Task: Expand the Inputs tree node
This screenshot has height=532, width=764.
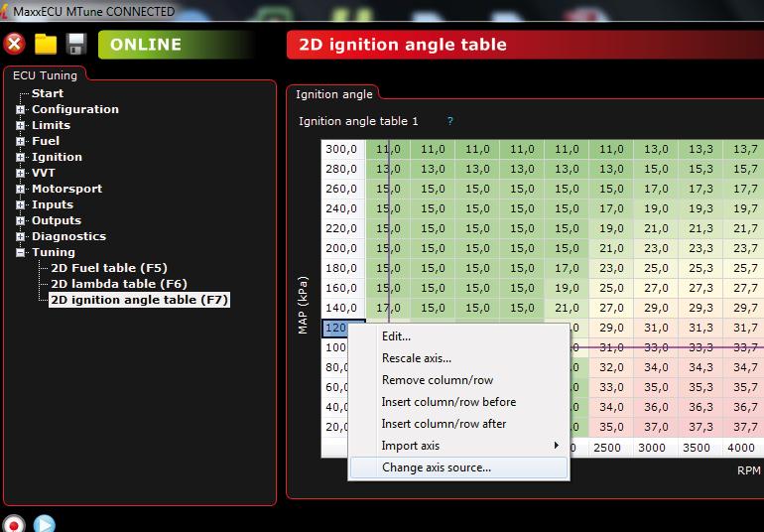Action: click(x=20, y=204)
